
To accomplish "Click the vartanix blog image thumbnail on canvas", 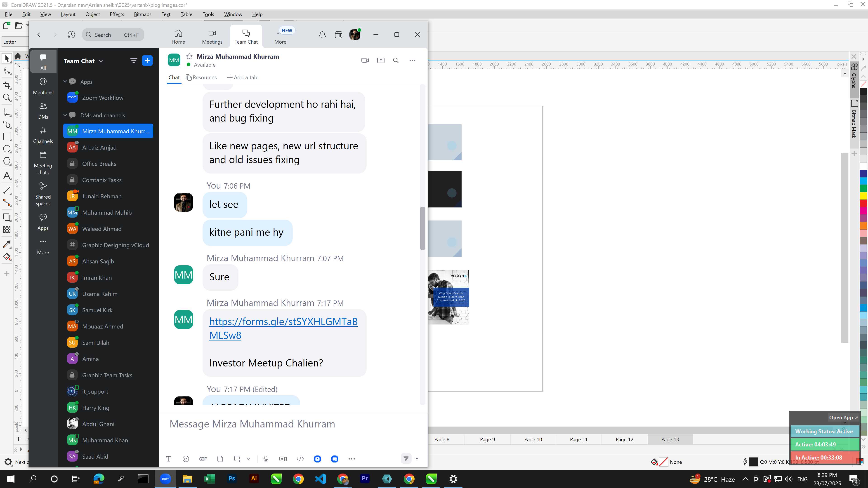I will pos(448,297).
